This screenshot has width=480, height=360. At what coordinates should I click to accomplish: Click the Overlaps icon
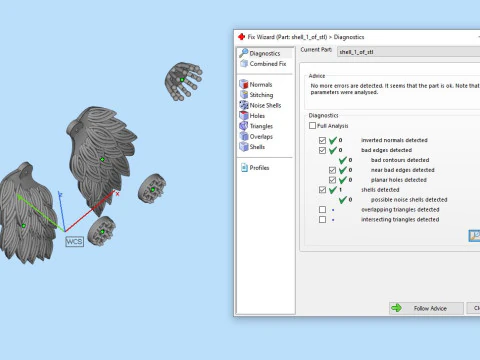244,136
